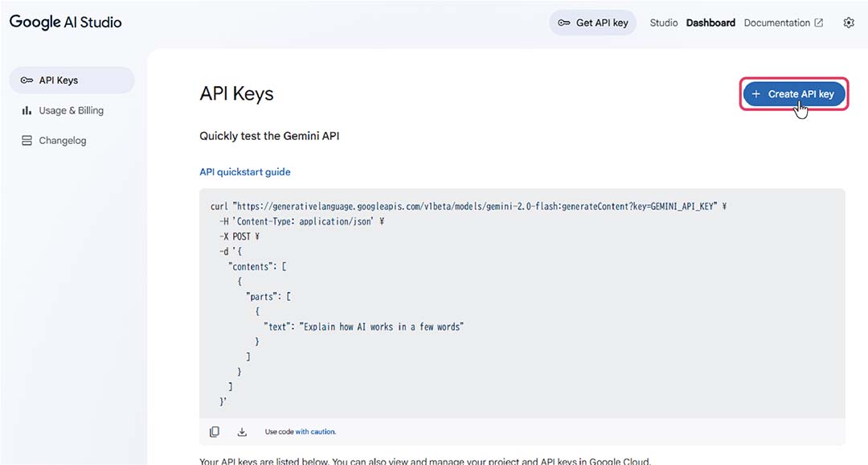Image resolution: width=868 pixels, height=465 pixels.
Task: Click the plus icon in Create API key
Action: click(x=755, y=94)
